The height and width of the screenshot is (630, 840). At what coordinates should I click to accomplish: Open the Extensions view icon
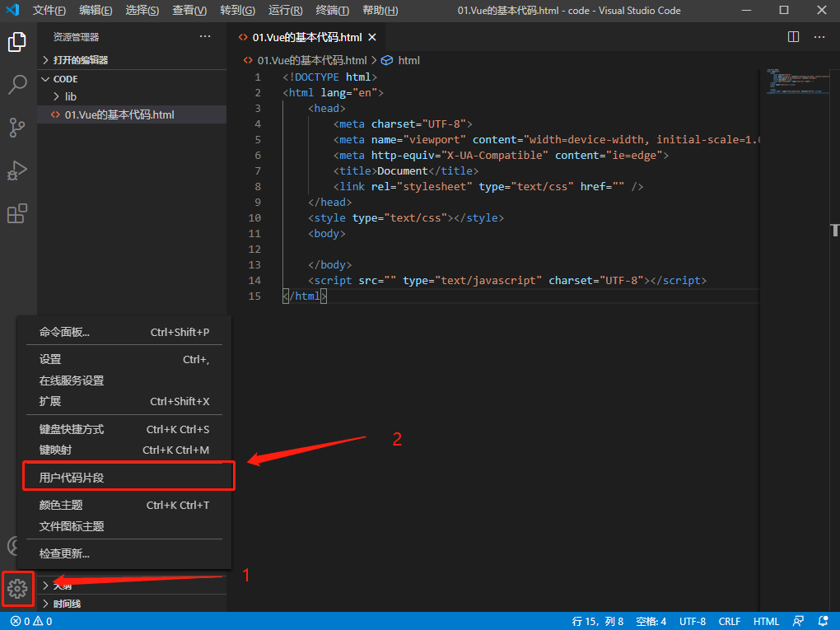(17, 213)
